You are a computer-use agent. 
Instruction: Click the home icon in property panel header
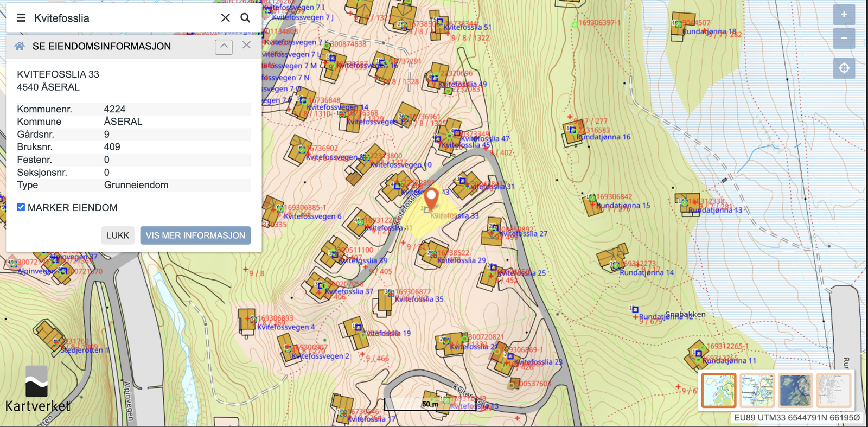tap(20, 46)
